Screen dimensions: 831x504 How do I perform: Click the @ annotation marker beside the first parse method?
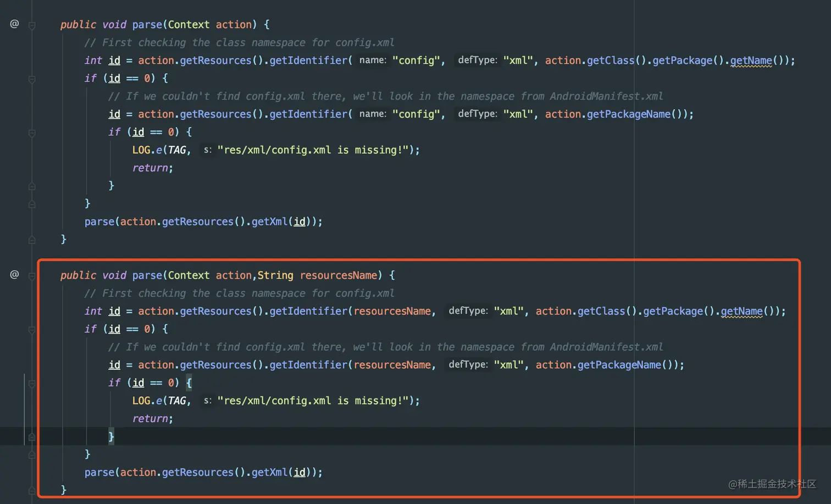pos(14,24)
